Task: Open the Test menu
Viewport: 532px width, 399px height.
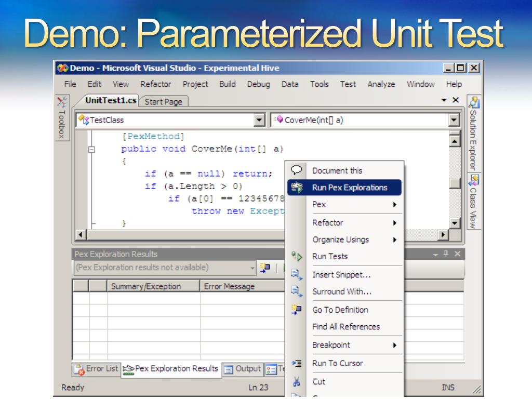Action: coord(348,84)
